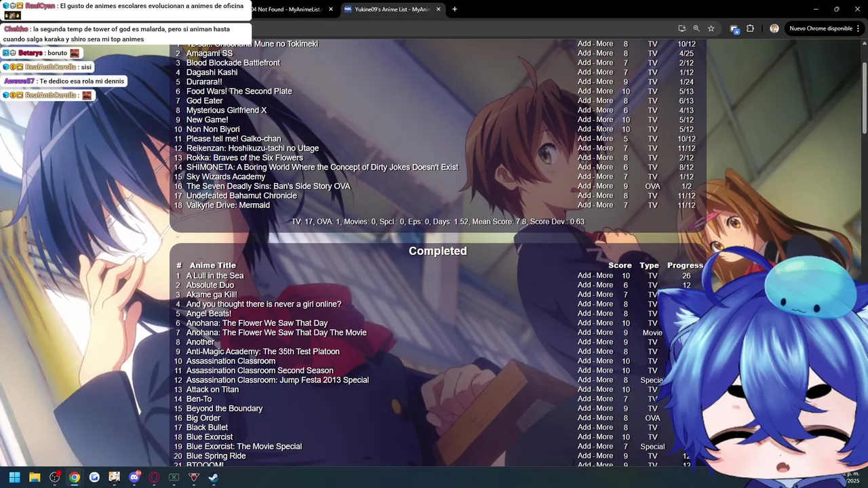Open a new tab with the plus button

pyautogui.click(x=454, y=9)
